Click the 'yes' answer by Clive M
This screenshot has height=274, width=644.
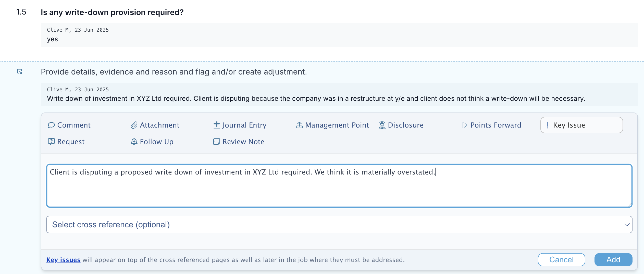52,39
